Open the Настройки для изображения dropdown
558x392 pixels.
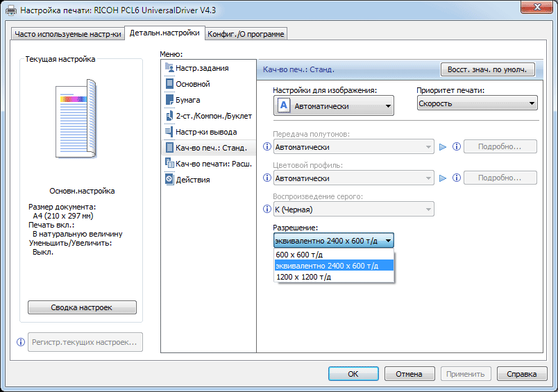(x=334, y=106)
